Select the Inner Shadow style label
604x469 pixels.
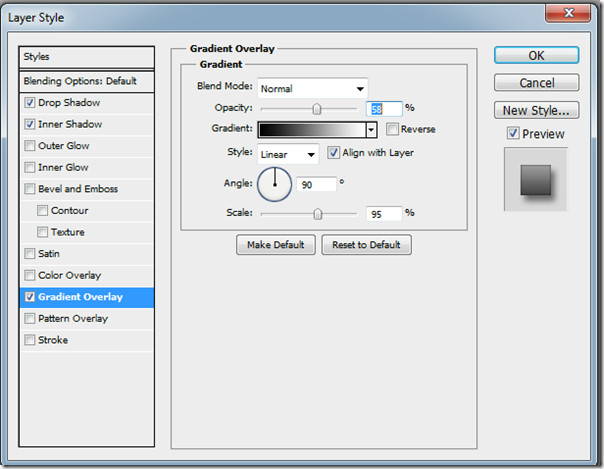(70, 124)
